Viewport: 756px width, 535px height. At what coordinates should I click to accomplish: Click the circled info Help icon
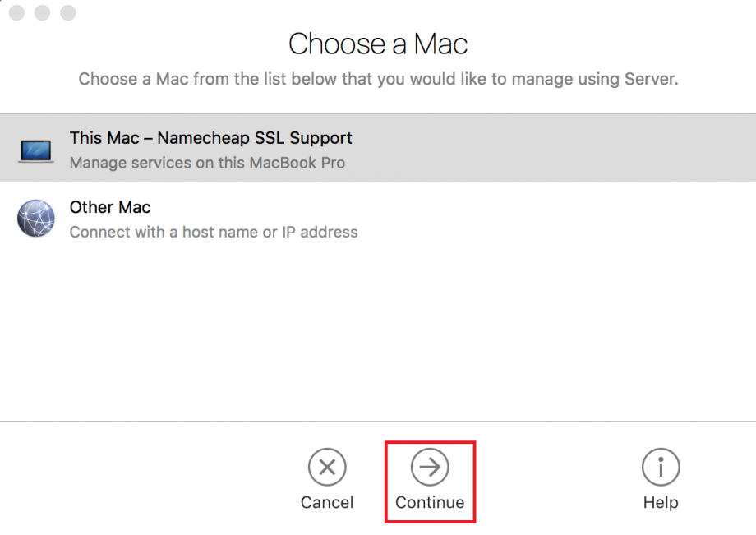point(661,467)
